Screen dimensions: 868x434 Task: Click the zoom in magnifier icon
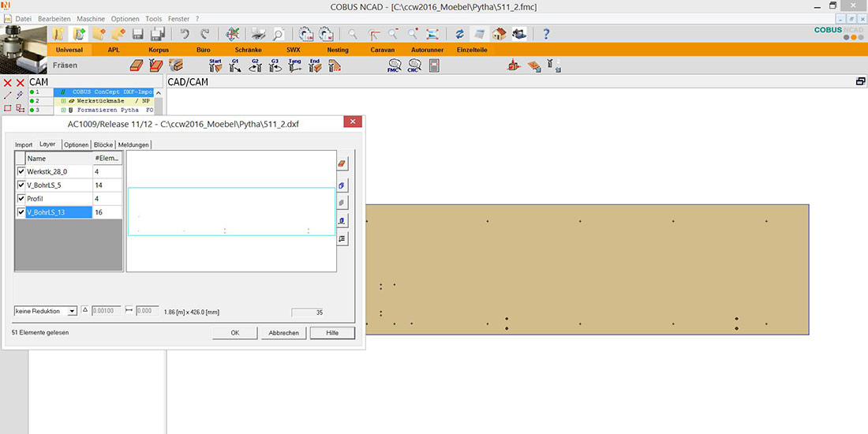point(413,34)
